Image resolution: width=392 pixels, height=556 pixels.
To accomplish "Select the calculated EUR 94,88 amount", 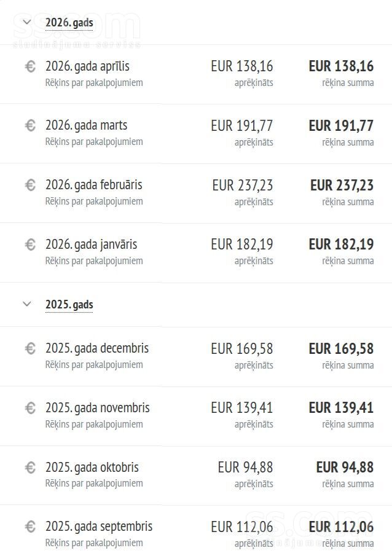I will tap(246, 468).
